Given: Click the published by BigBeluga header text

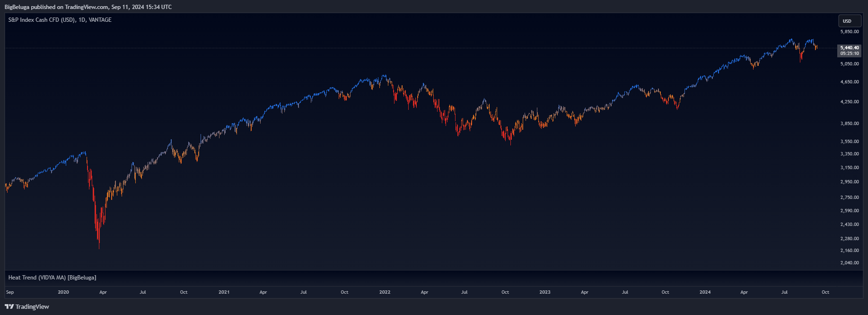Looking at the screenshot, I should (x=88, y=7).
